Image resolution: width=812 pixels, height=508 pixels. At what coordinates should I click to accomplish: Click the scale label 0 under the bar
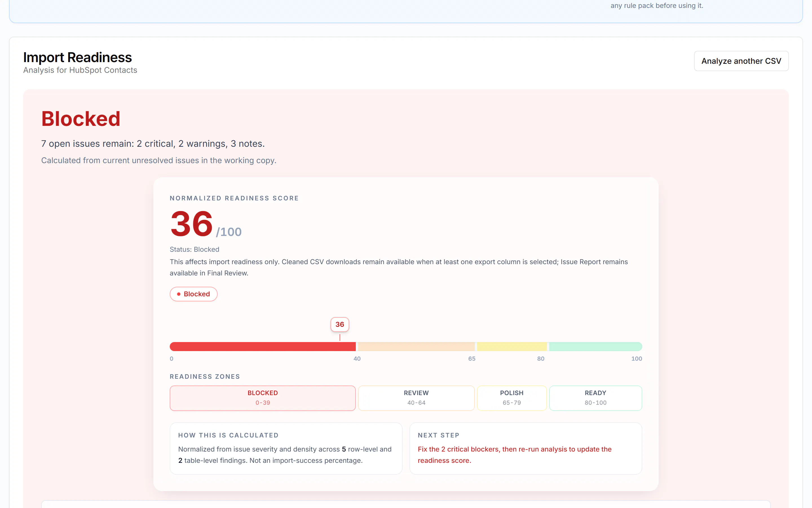(171, 358)
